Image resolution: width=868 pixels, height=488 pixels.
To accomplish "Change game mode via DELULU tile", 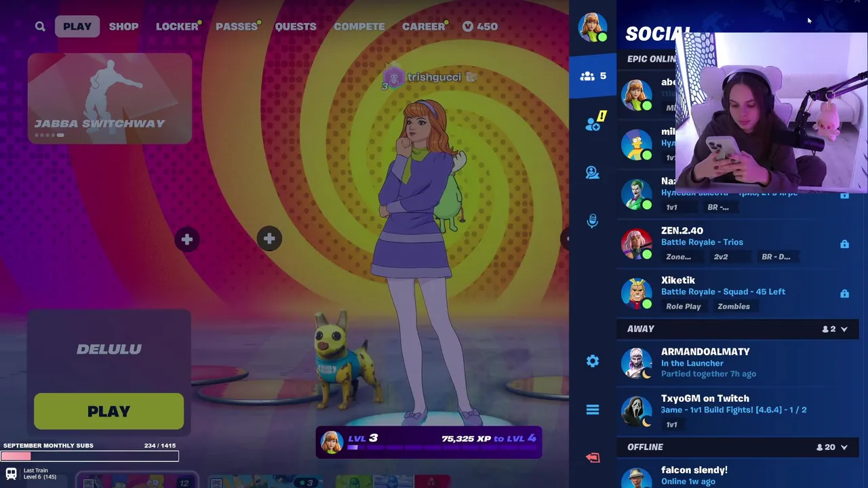I will (109, 349).
